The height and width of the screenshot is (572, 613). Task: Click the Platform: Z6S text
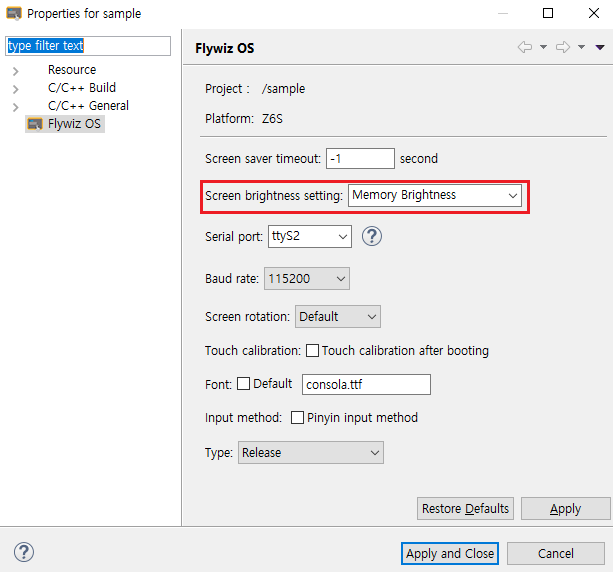[244, 118]
